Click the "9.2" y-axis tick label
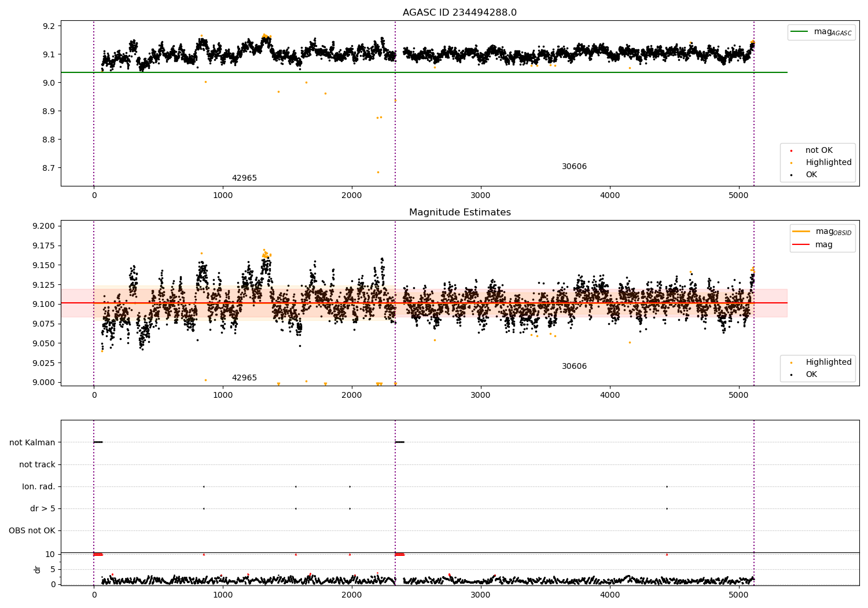Viewport: 868px width, 608px height. pyautogui.click(x=49, y=26)
